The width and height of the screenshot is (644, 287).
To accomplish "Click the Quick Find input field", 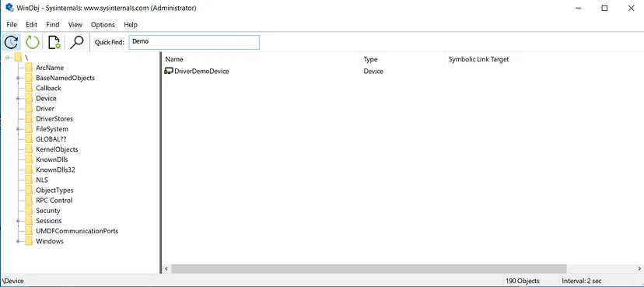I will click(194, 42).
